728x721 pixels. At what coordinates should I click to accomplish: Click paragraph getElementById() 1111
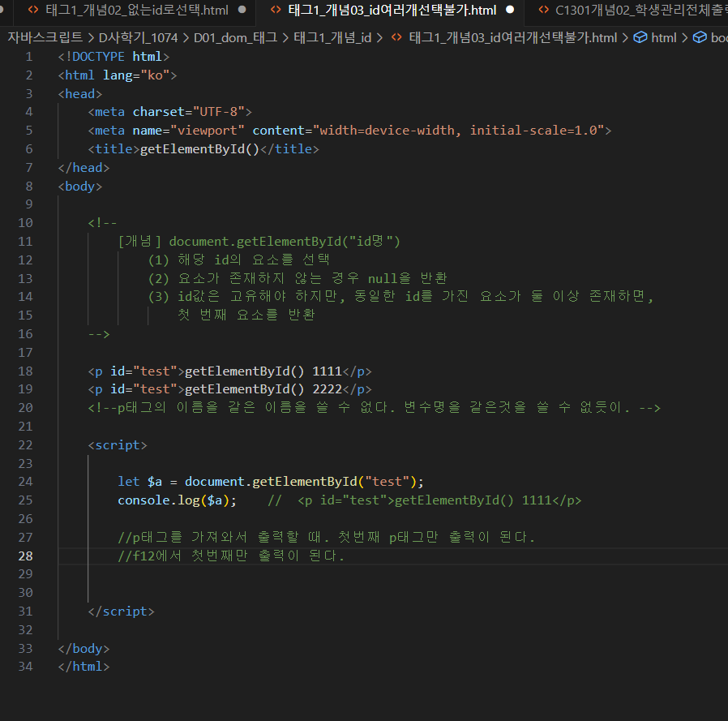[x=229, y=371]
